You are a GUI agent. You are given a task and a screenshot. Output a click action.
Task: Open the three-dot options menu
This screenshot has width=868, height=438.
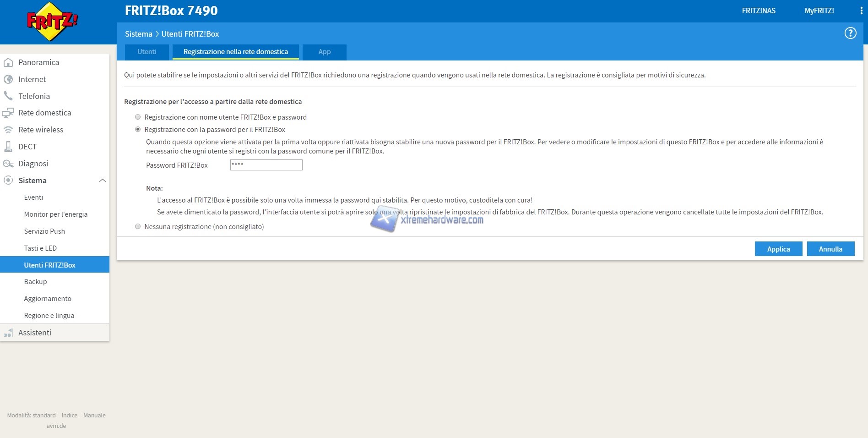point(861,11)
